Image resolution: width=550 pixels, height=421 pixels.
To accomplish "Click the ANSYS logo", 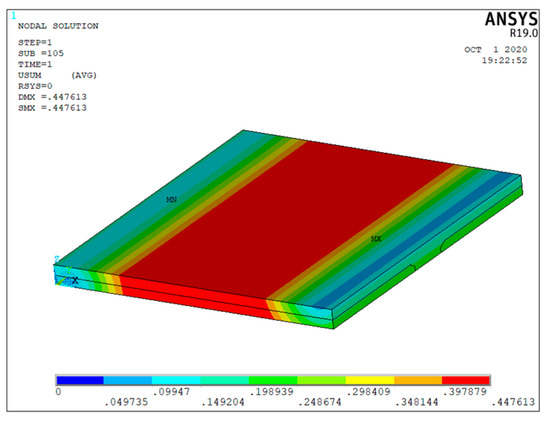I will pos(511,19).
